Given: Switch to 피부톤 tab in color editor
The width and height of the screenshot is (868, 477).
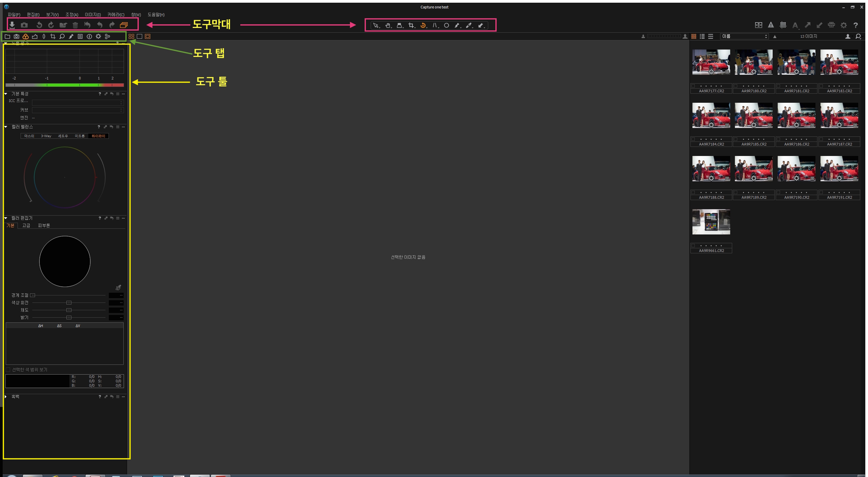Looking at the screenshot, I should pyautogui.click(x=44, y=225).
